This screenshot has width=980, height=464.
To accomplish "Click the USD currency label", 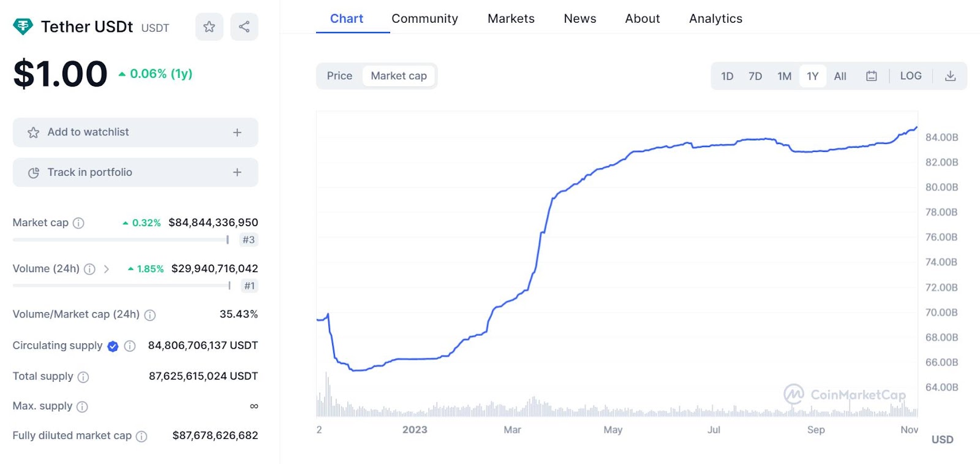I will pyautogui.click(x=942, y=439).
